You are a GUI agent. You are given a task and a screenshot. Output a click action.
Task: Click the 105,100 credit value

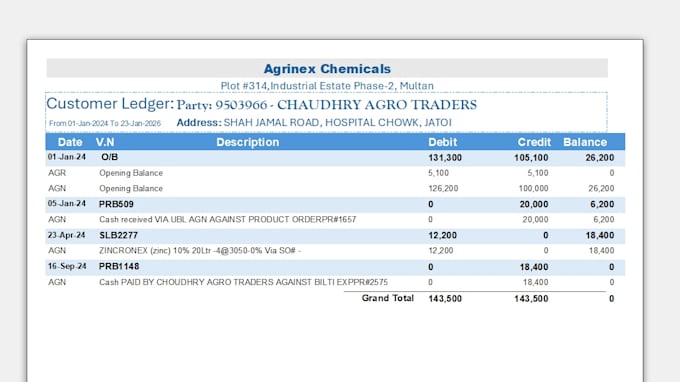531,158
